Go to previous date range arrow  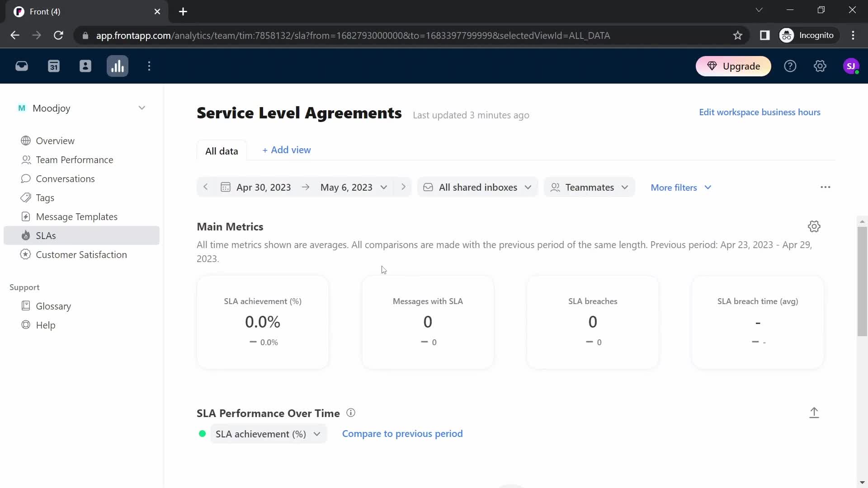206,187
